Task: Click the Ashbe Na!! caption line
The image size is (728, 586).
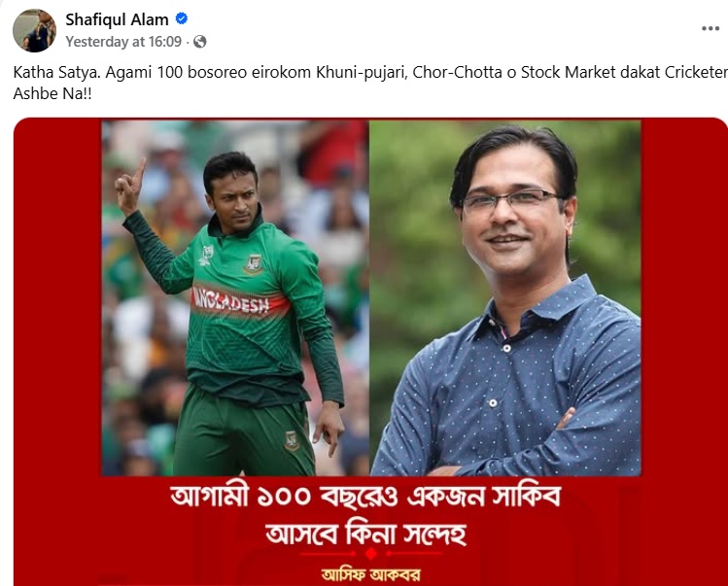Action: pyautogui.click(x=52, y=93)
